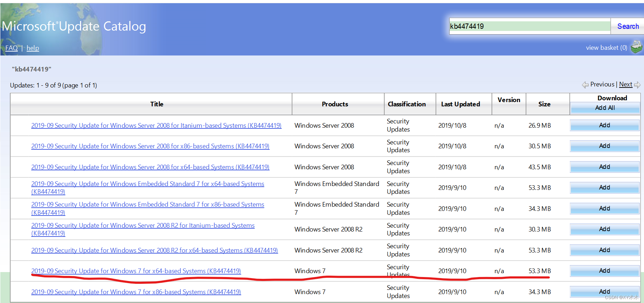The width and height of the screenshot is (644, 303).
Task: Open Windows Server 2008 Itanium-based update link
Action: click(x=156, y=126)
